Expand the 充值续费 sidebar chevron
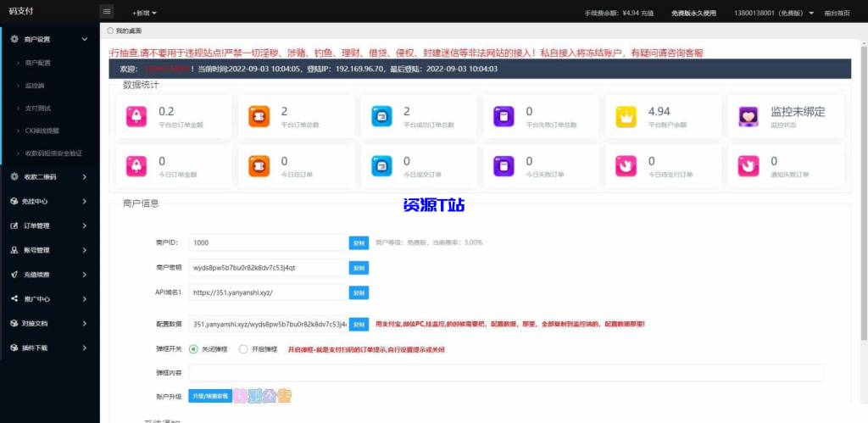This screenshot has width=868, height=423. (x=85, y=275)
